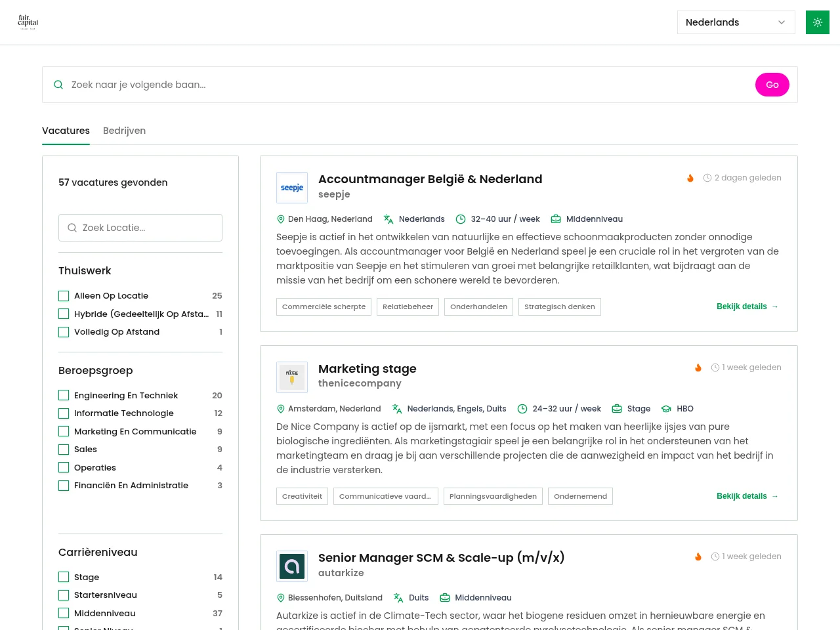Check the Stage career level filter

pyautogui.click(x=64, y=577)
